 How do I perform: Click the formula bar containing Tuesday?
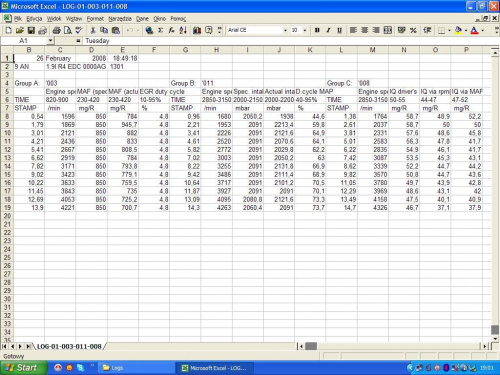pyautogui.click(x=290, y=41)
